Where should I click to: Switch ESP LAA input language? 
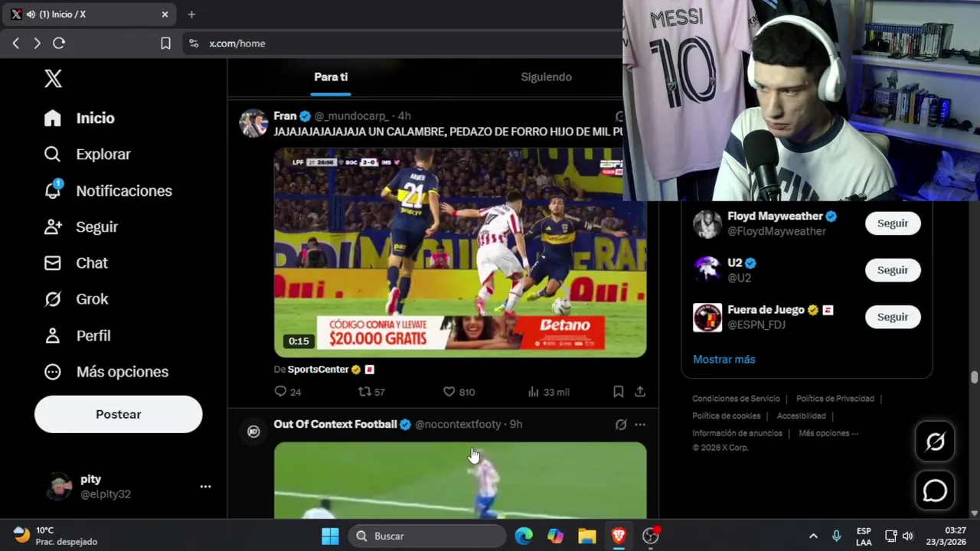click(x=864, y=536)
